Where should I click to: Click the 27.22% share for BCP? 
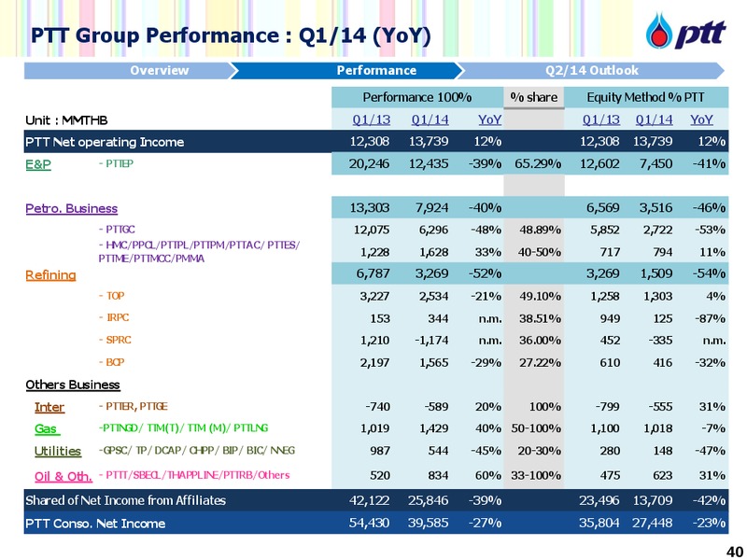(540, 363)
